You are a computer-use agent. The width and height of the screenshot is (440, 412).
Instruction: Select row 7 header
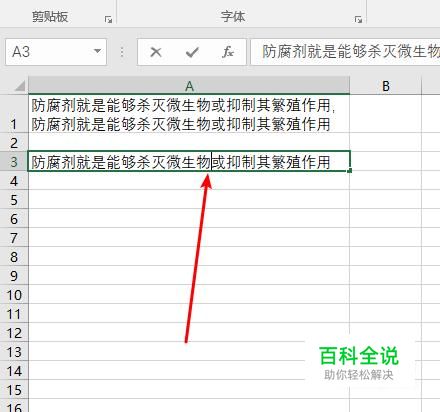[14, 238]
